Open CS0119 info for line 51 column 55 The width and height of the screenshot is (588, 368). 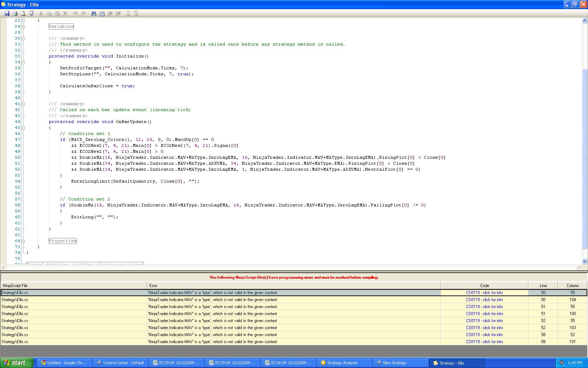(x=484, y=307)
